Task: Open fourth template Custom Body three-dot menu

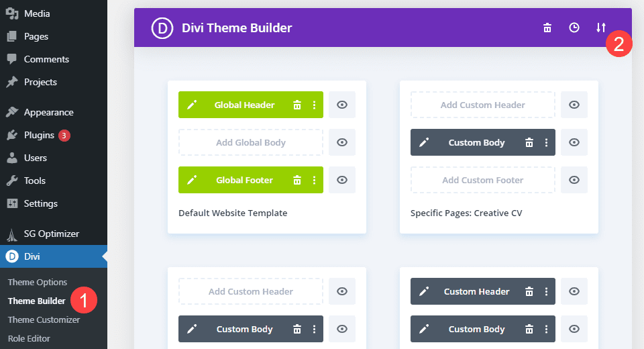Action: point(546,329)
